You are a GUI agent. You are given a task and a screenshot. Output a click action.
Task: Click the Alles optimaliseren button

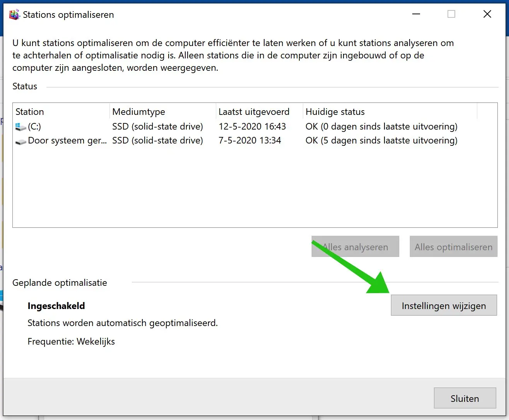453,247
